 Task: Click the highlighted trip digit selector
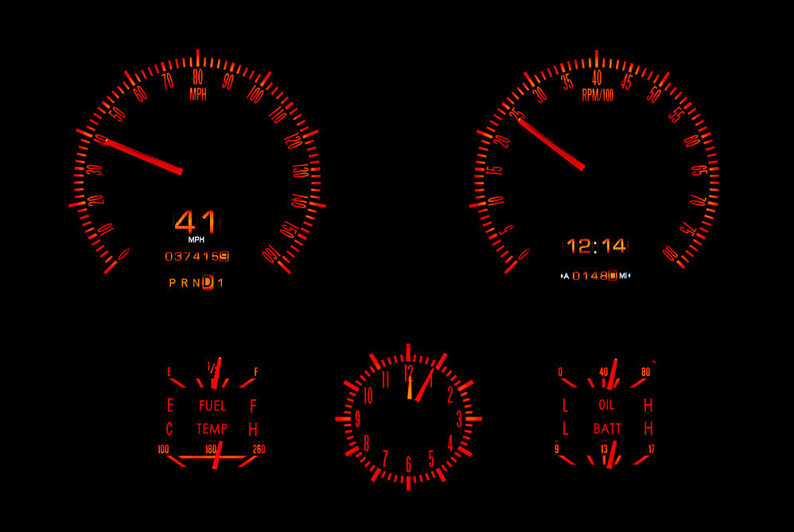click(x=612, y=275)
